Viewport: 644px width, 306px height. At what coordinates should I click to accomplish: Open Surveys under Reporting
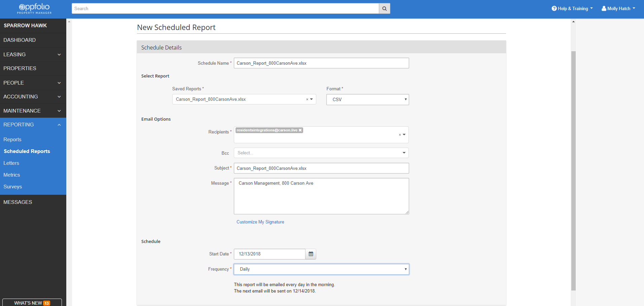tap(13, 187)
